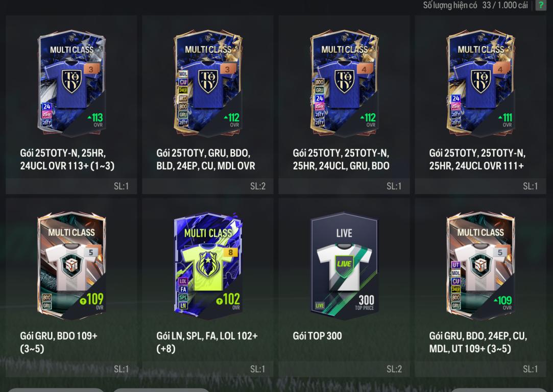This screenshot has height=392, width=553.
Task: Click the lion crest on the 102 pack
Action: tap(208, 263)
